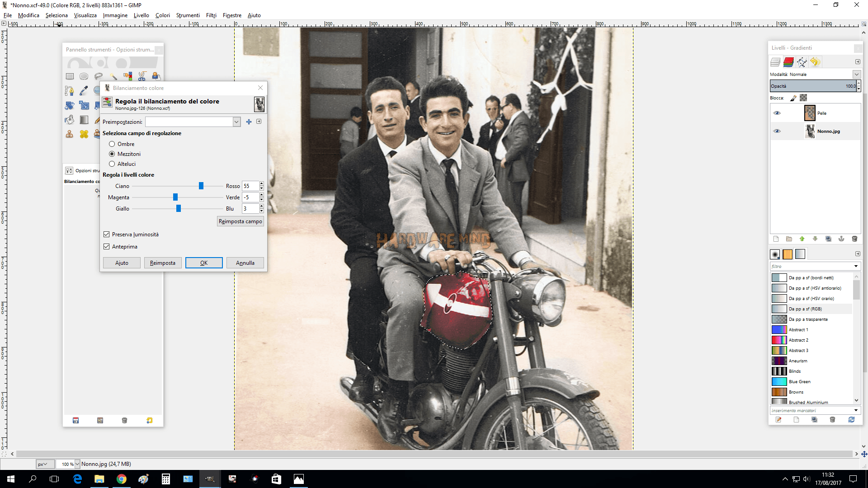Click the Reimposta campo button

pos(241,221)
